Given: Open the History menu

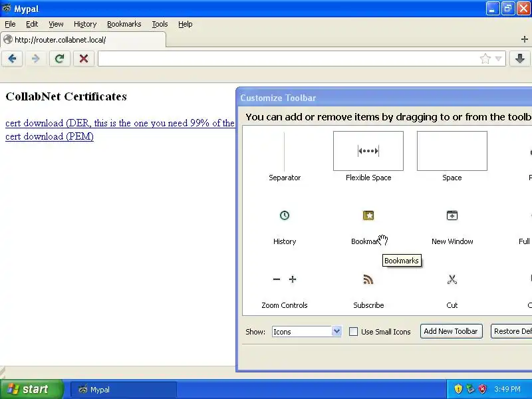Looking at the screenshot, I should click(x=85, y=24).
